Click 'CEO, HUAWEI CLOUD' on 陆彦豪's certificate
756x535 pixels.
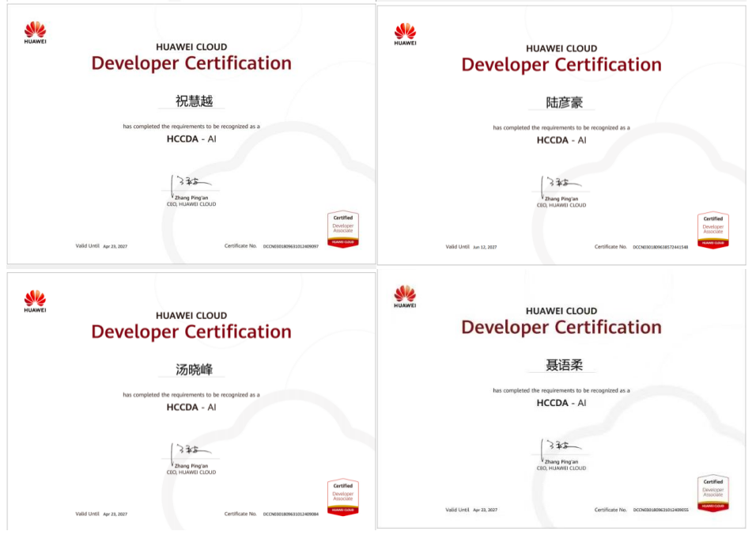coord(561,205)
